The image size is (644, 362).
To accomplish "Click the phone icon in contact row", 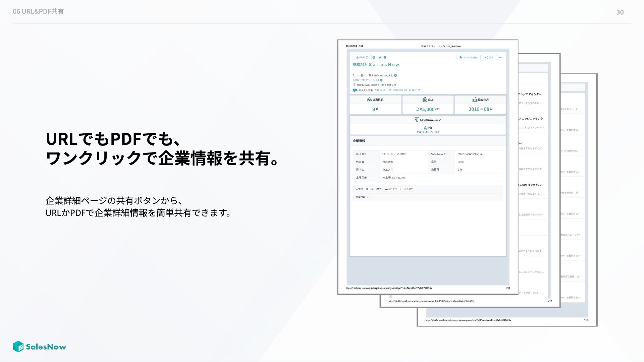I will [354, 75].
